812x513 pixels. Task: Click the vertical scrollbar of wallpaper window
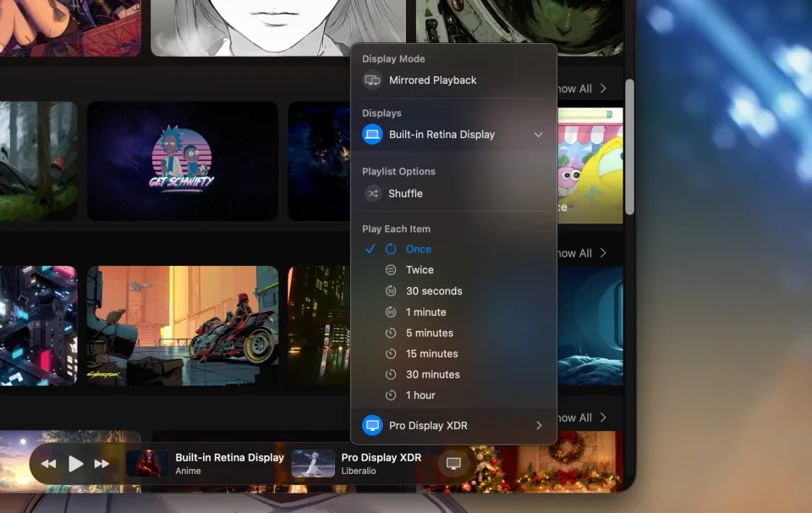tap(629, 146)
